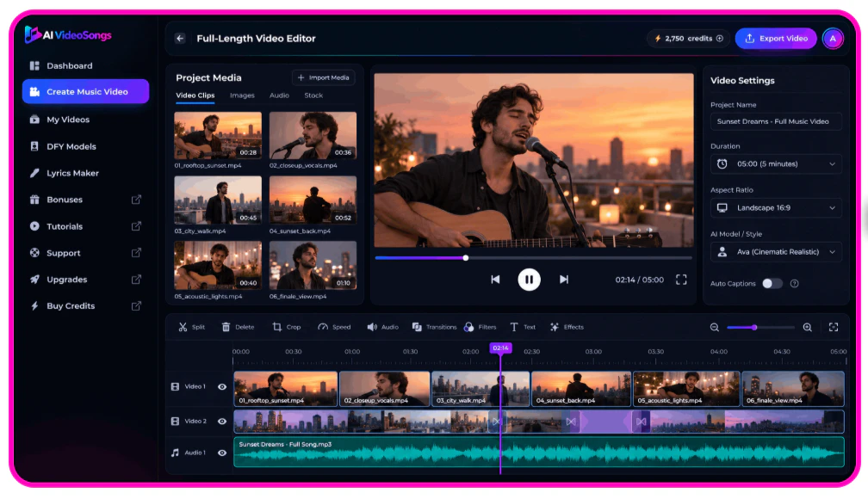The width and height of the screenshot is (868, 499).
Task: Hide the Video 1 track
Action: (x=222, y=386)
